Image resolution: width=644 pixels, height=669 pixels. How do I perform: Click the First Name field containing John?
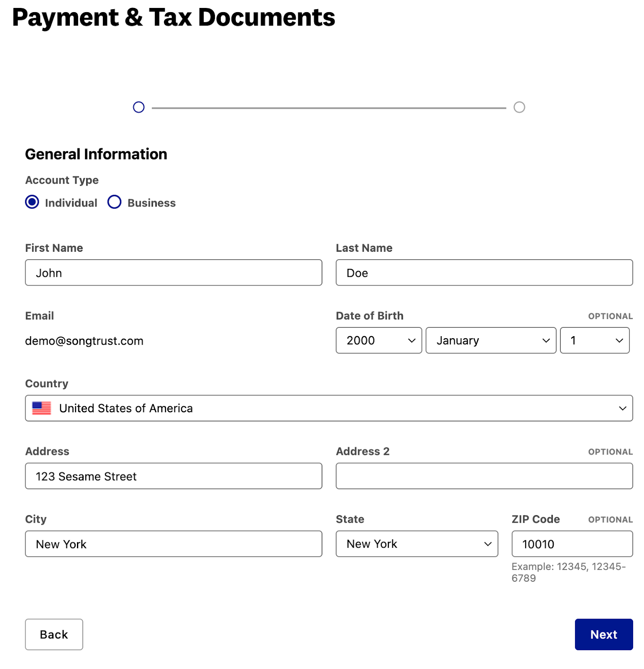[174, 273]
